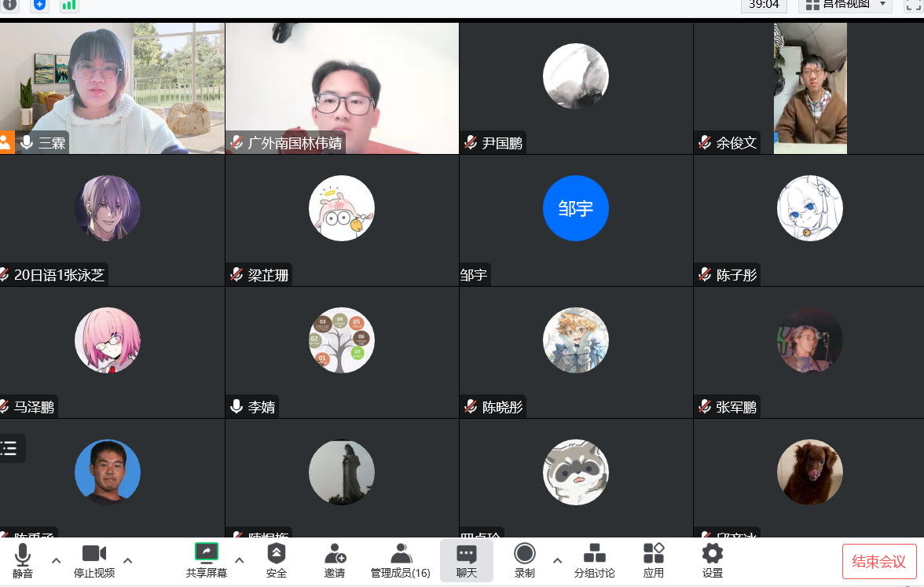Select 余俊文's video feed
Viewport: 924px width, 587px height.
pyautogui.click(x=810, y=88)
